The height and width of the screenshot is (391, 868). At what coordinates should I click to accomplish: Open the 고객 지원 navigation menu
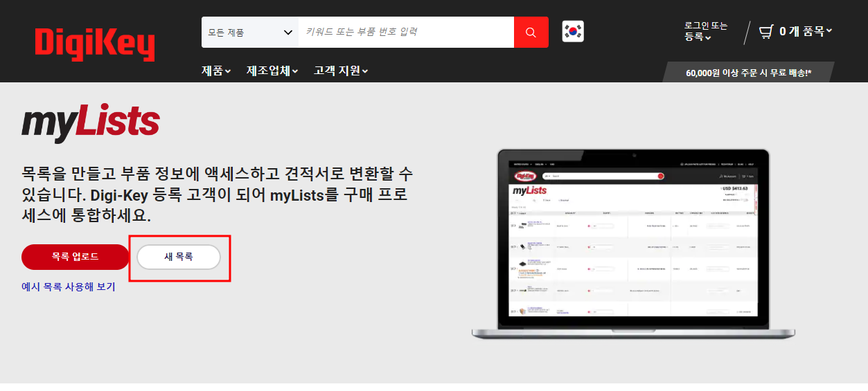341,71
